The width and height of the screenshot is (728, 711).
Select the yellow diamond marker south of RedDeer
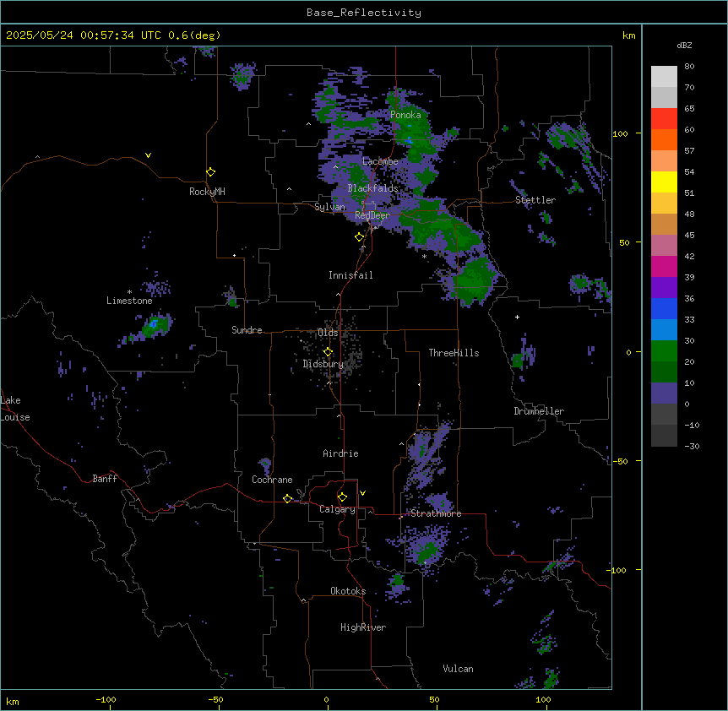point(359,237)
